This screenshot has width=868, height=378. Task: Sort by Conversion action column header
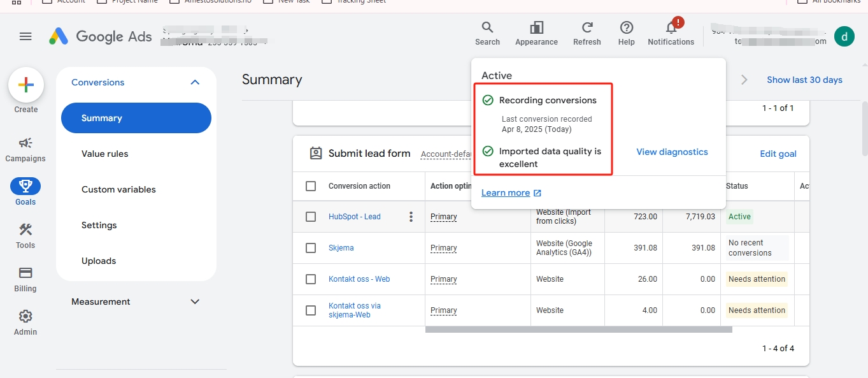point(359,186)
